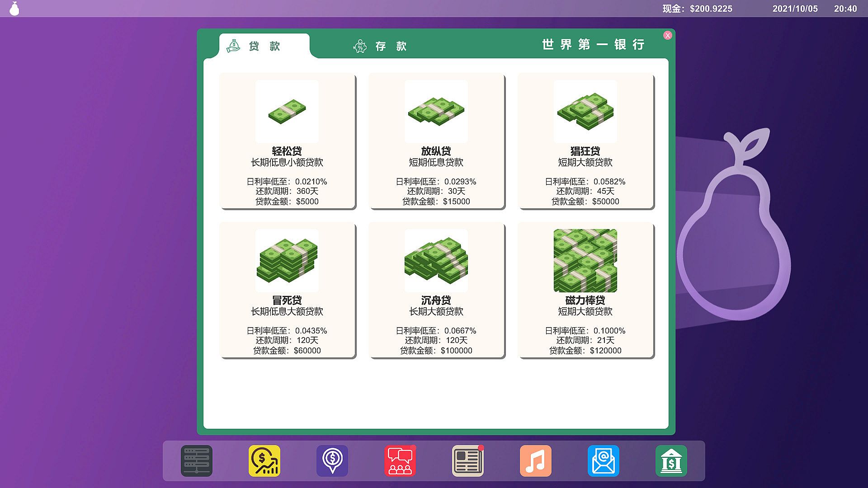Switch to the 存款 deposit tab

coord(381,46)
